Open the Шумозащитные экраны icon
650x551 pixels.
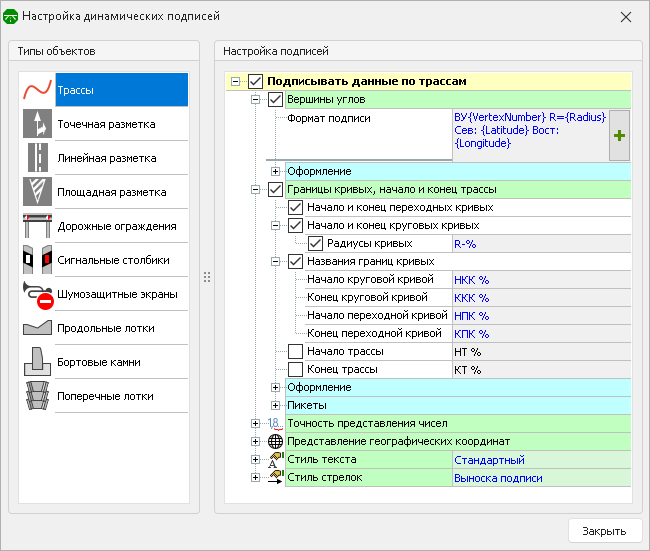pyautogui.click(x=37, y=294)
